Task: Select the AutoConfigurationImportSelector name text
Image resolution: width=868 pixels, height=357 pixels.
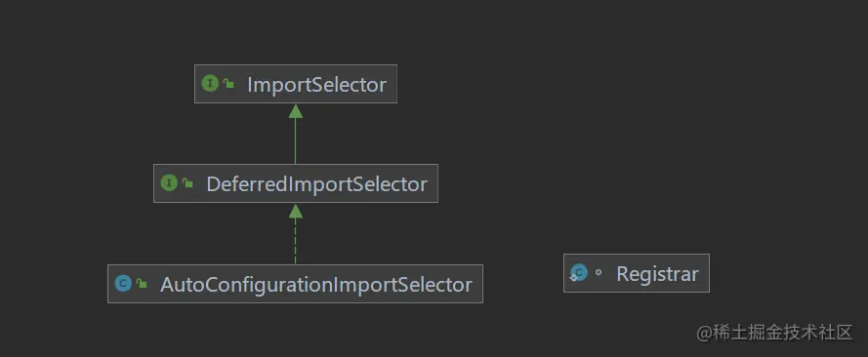Action: 316,285
